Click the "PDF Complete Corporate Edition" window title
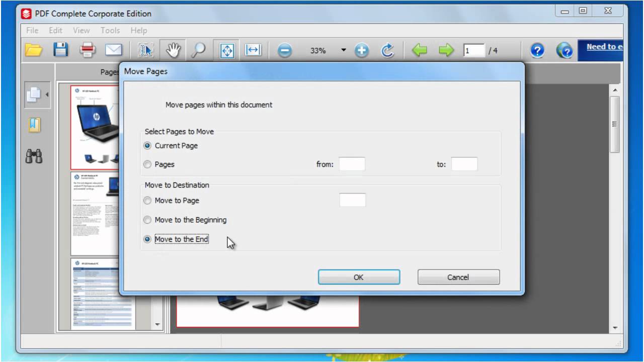The image size is (644, 362). pos(93,14)
